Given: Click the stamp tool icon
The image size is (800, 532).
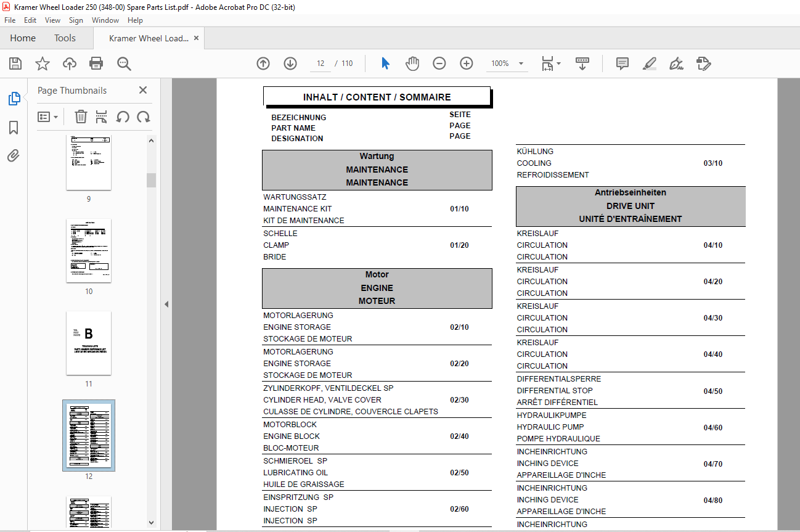Looking at the screenshot, I should 704,63.
